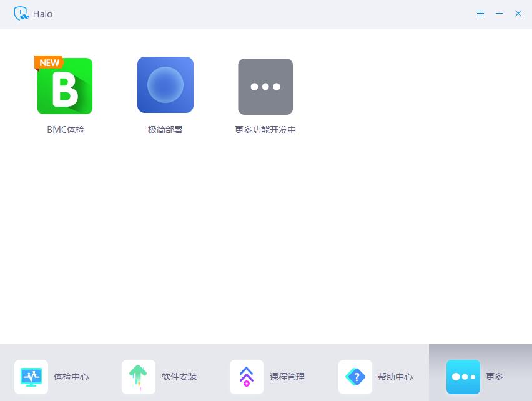The image size is (532, 401).
Task: Open 软件安装 green arrow icon
Action: pos(139,377)
